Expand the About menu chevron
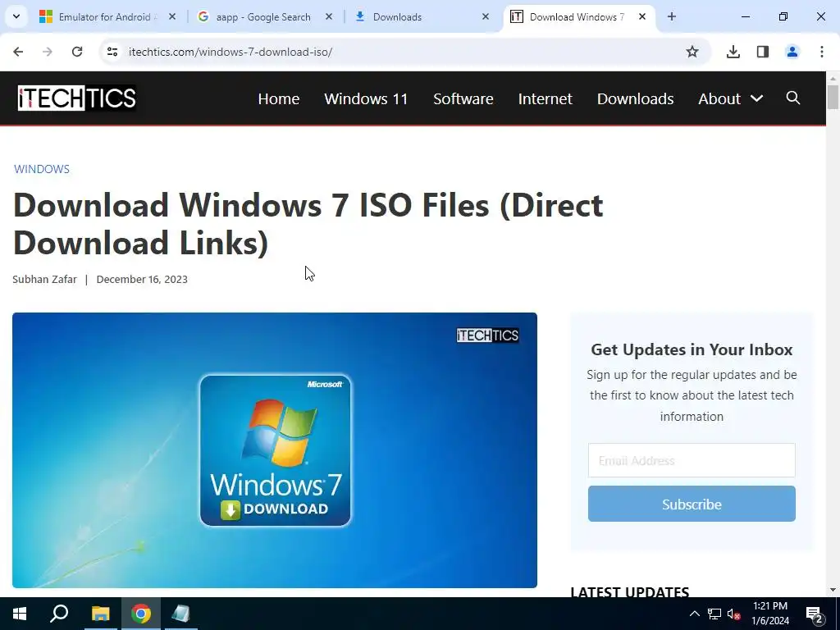 tap(756, 98)
